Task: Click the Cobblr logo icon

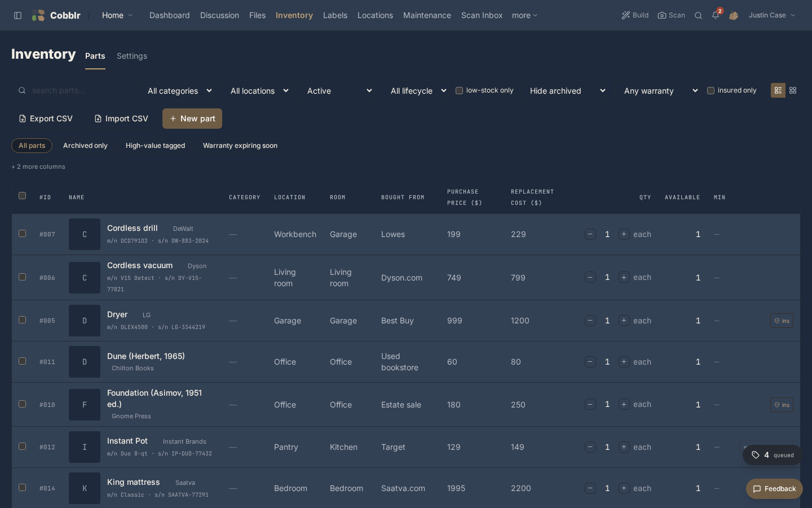Action: [x=38, y=15]
